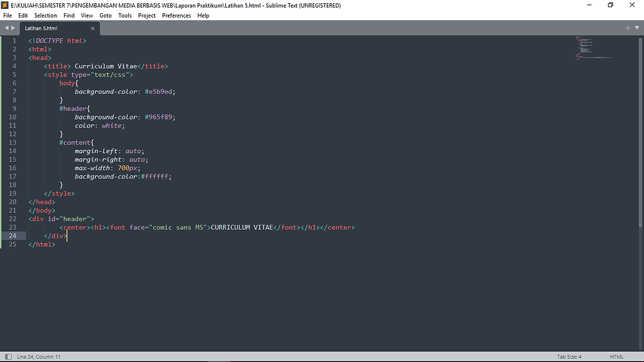The image size is (644, 362).
Task: Click color value #ffffff
Action: click(154, 177)
